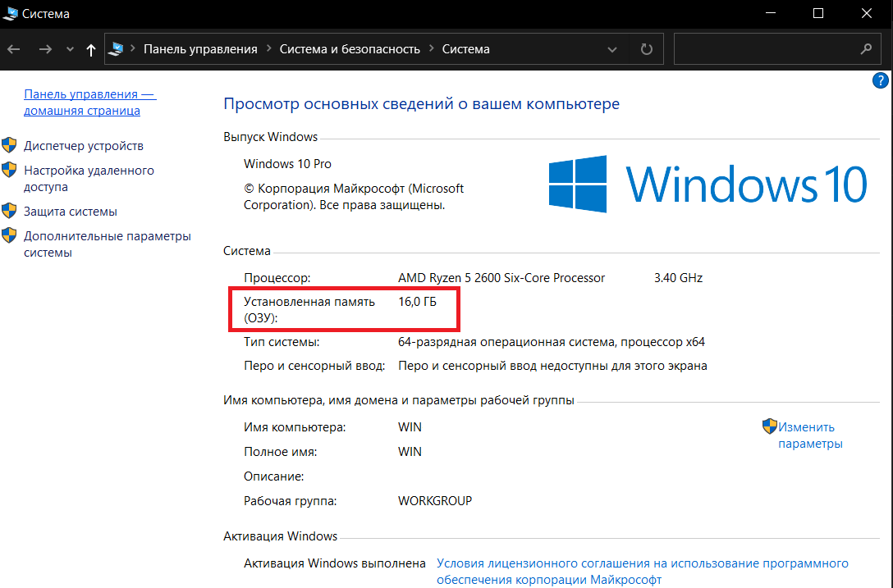Open Панель управления breadcrumb

click(x=200, y=49)
